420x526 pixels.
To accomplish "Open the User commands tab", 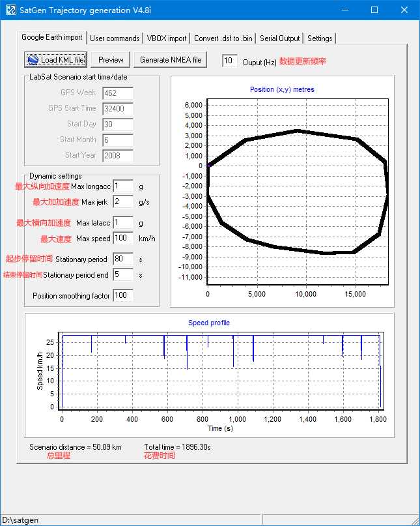I will [x=115, y=38].
